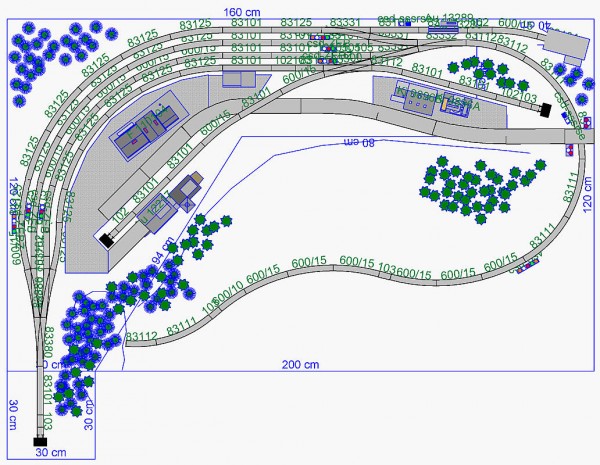Click the station building labeled F 110
The height and width of the screenshot is (465, 600).
pos(143,133)
